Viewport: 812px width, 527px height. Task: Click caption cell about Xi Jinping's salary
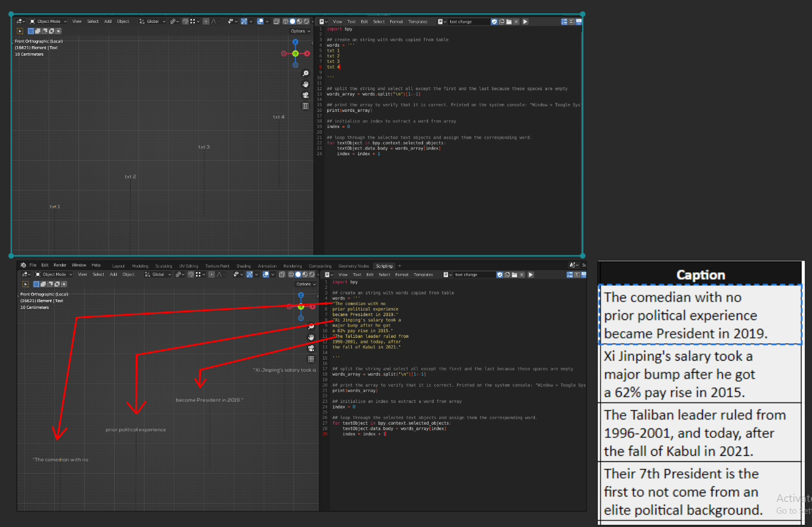click(700, 374)
